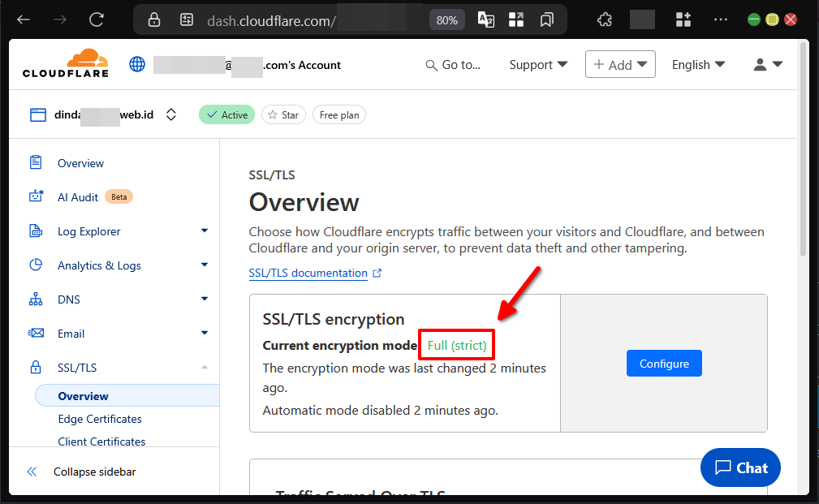Click the AI Audit robot icon

click(36, 196)
